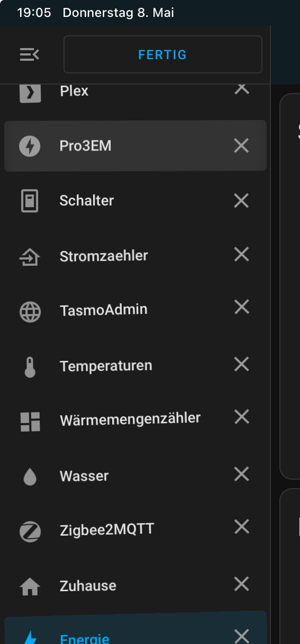Select the Pro3EM lightning bolt icon
300x644 pixels.
tap(30, 146)
